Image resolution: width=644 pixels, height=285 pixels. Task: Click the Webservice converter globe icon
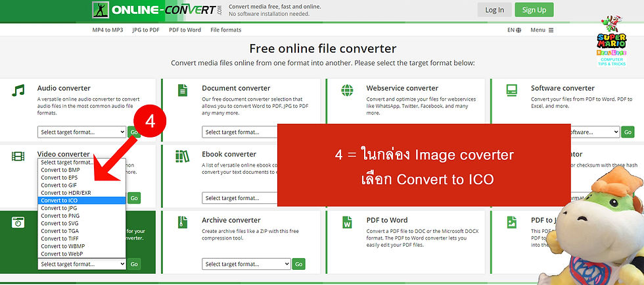tap(347, 90)
